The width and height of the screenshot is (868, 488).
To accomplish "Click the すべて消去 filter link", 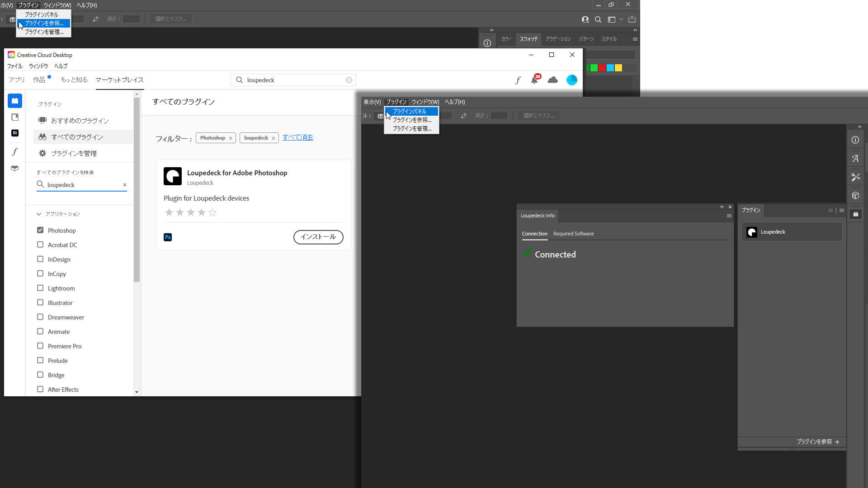I will (297, 137).
